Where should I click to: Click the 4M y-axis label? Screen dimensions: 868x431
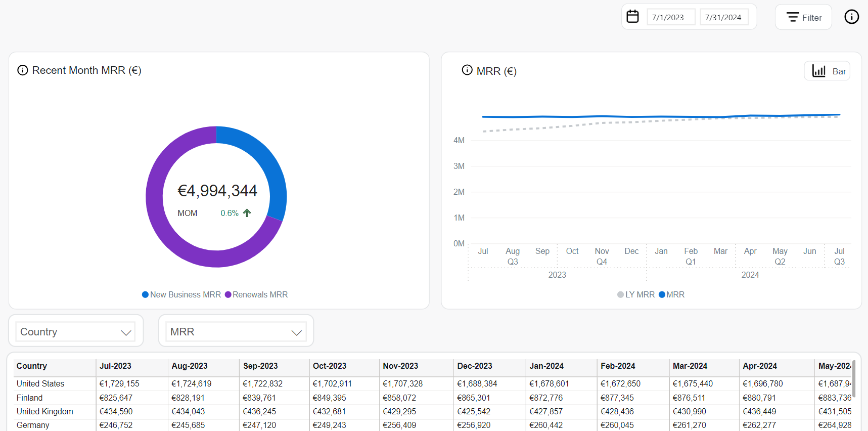[x=459, y=140]
